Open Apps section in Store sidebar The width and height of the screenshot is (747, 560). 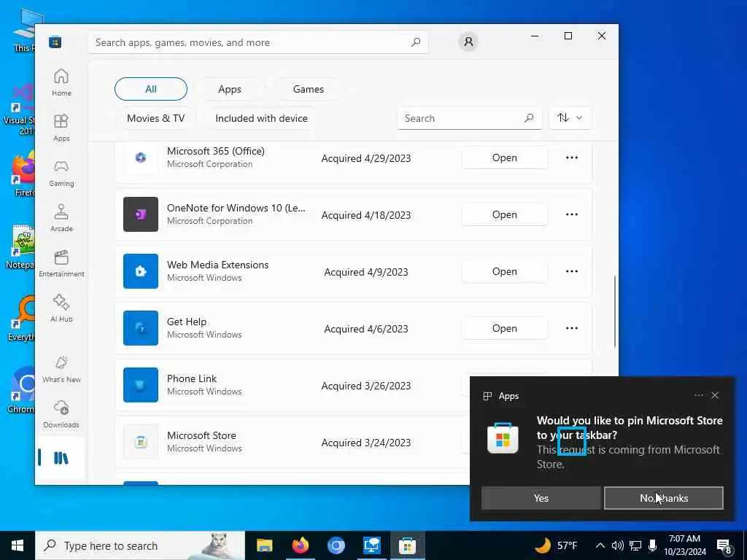[61, 128]
